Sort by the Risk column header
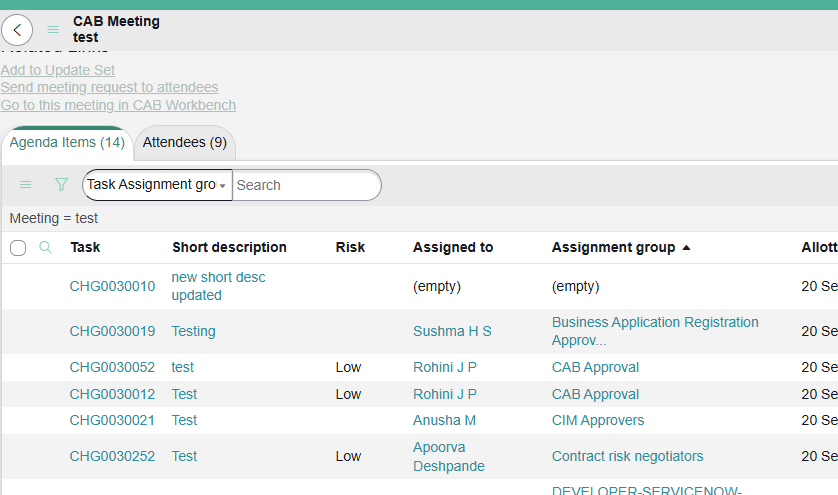 (x=350, y=248)
